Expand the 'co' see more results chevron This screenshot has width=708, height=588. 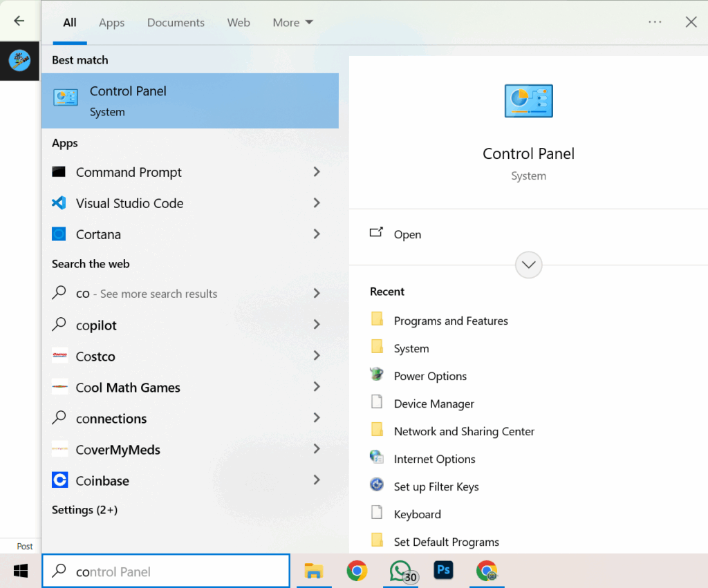click(317, 293)
